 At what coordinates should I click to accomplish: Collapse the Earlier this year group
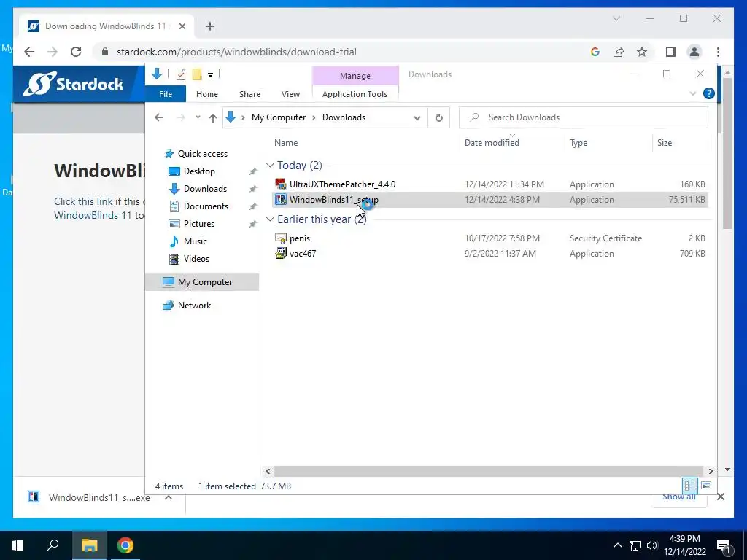pyautogui.click(x=270, y=219)
